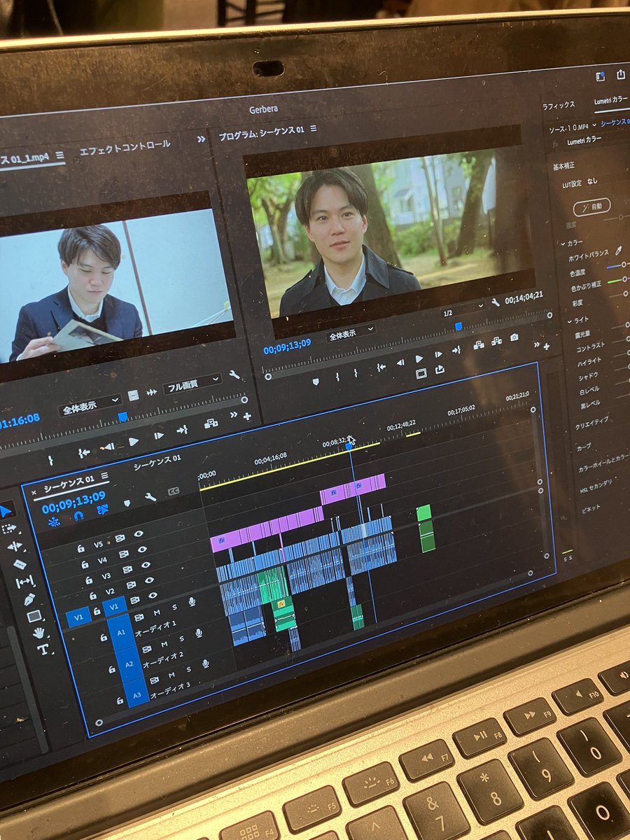Enable voice-over record on Audio 3
Image resolution: width=630 pixels, height=840 pixels.
[205, 663]
